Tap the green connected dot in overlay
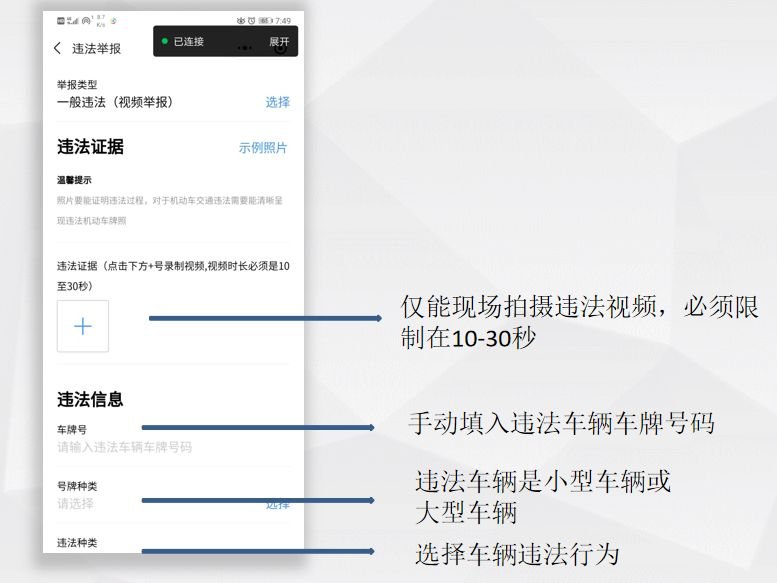Viewport: 777px width, 583px height. tap(165, 41)
